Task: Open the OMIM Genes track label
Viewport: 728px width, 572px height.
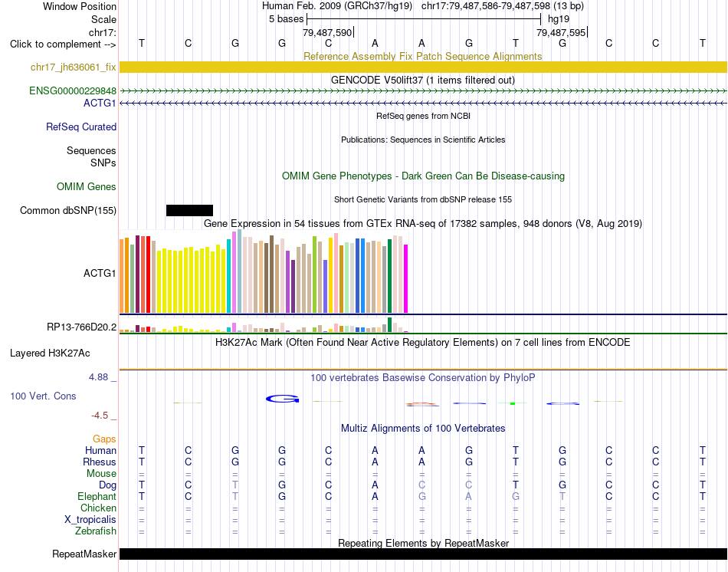Action: pos(87,187)
